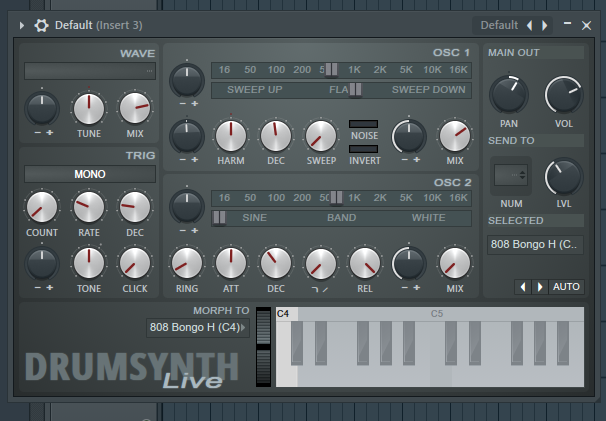Click the SEND TO NUM stepper field

pyautogui.click(x=511, y=175)
